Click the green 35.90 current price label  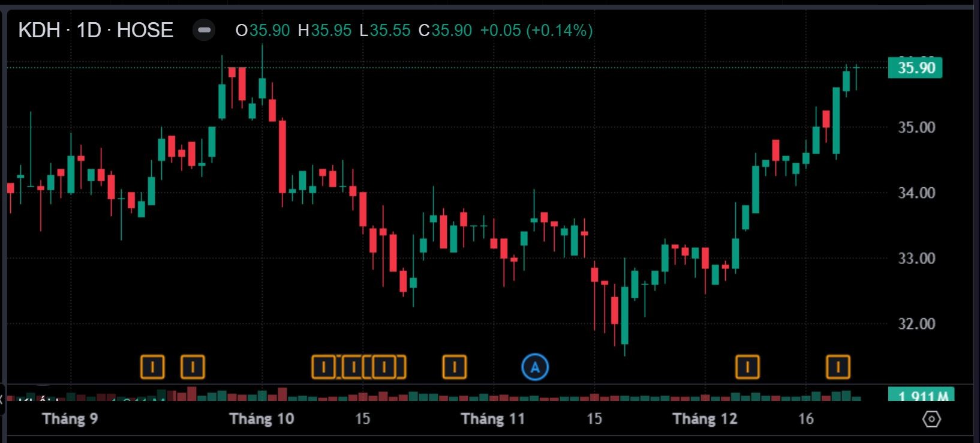tap(915, 68)
